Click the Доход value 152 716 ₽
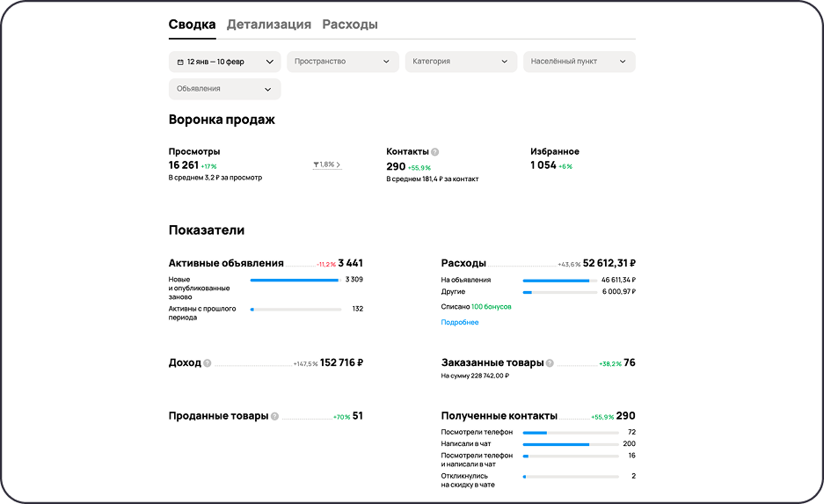Viewport: 824px width, 504px height. (x=341, y=362)
